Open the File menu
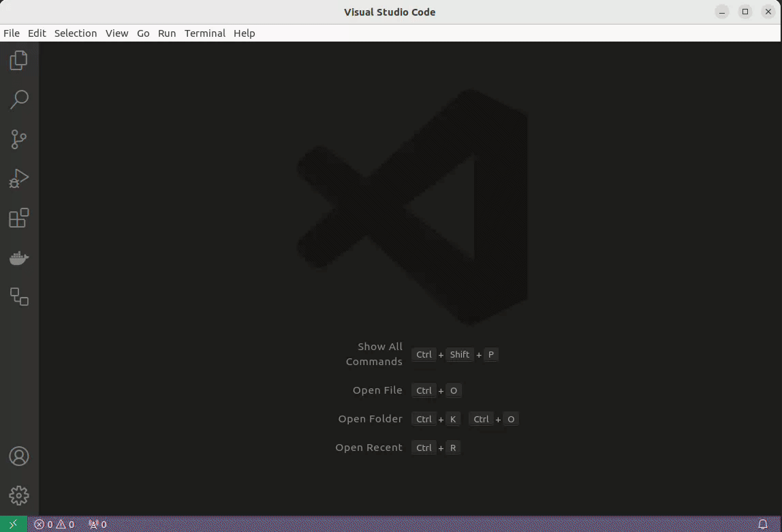 coord(12,33)
